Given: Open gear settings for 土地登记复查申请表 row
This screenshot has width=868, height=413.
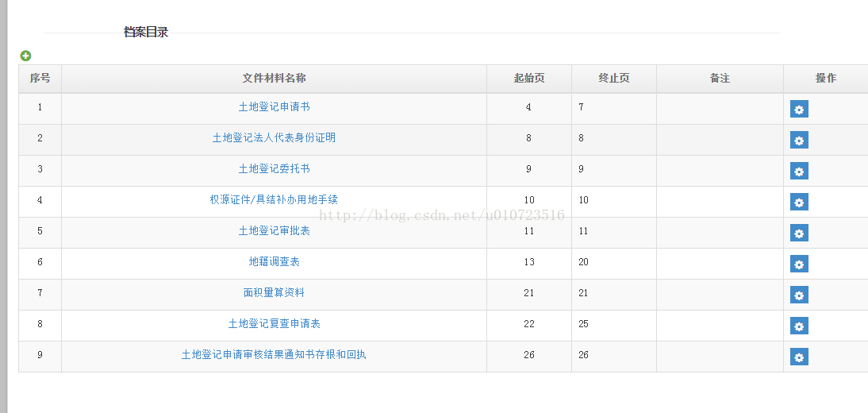Looking at the screenshot, I should pyautogui.click(x=799, y=326).
